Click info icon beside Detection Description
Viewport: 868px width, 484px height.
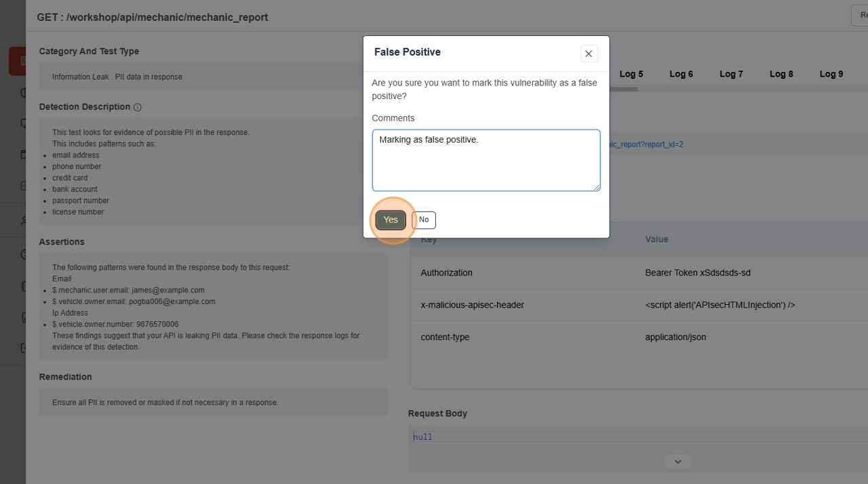138,107
